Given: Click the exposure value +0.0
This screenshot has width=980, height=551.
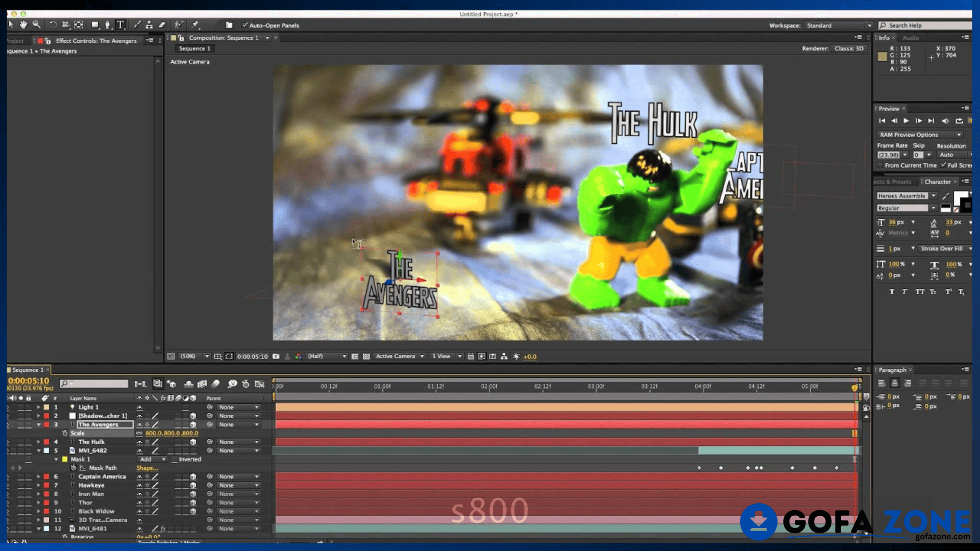Looking at the screenshot, I should click(x=530, y=357).
